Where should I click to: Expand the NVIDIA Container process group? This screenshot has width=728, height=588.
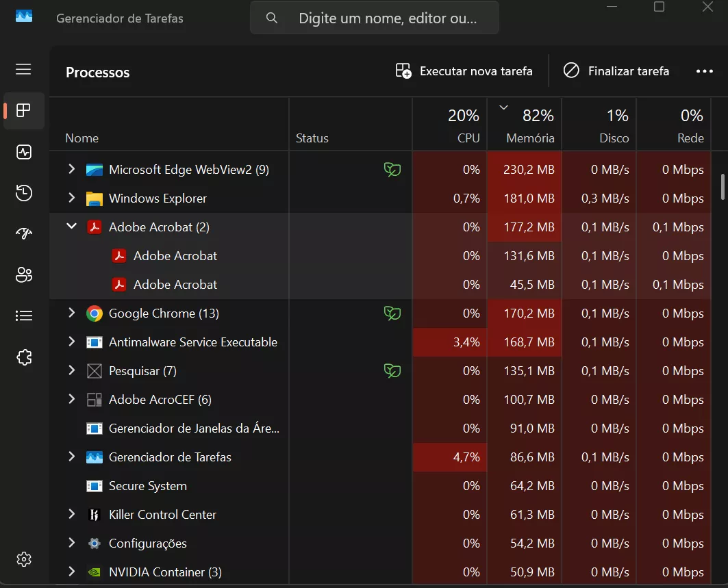tap(71, 572)
